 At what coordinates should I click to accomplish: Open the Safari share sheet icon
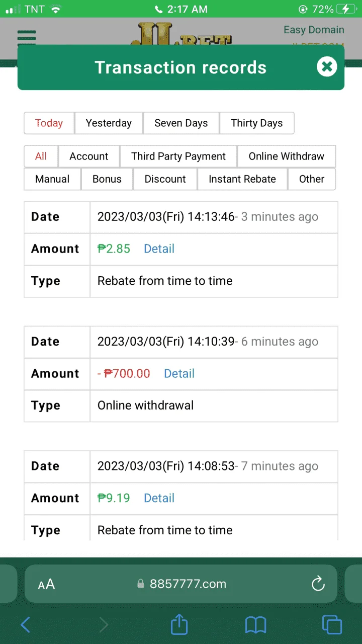coord(179,624)
